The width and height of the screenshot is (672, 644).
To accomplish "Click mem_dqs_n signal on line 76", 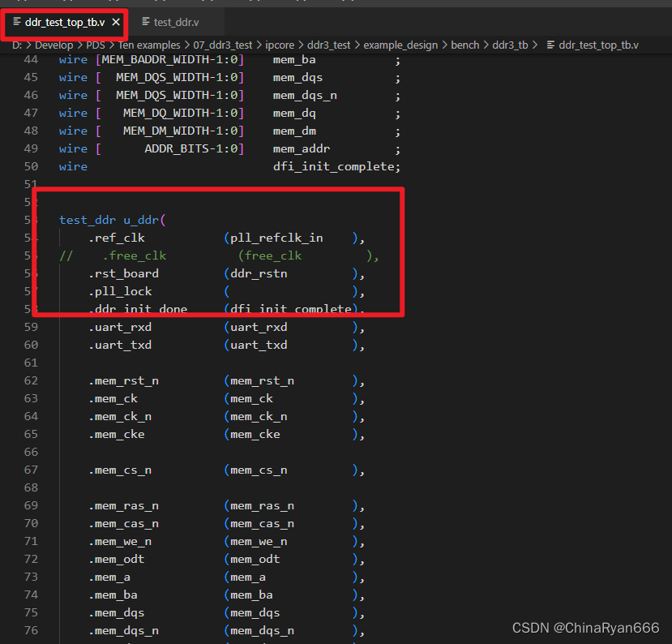I will pyautogui.click(x=262, y=631).
